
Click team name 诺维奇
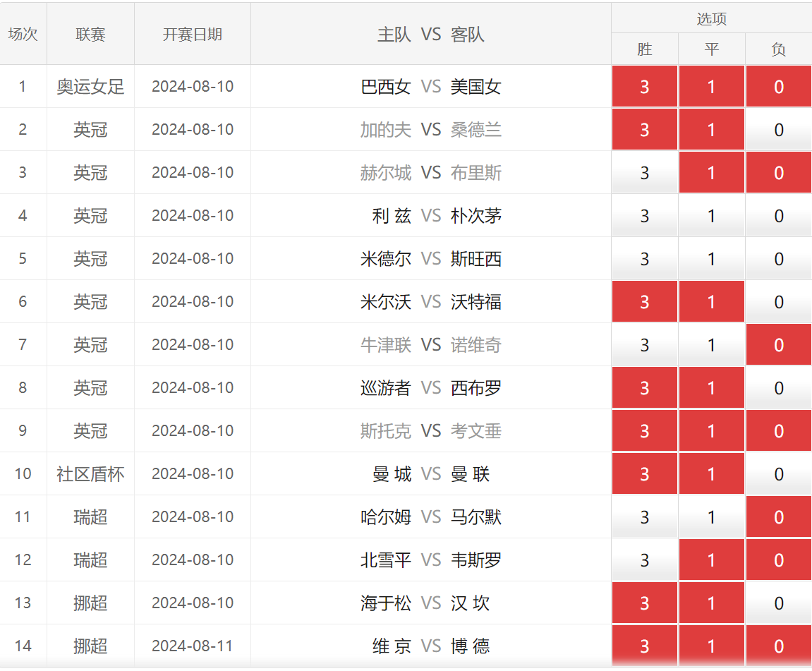(476, 345)
